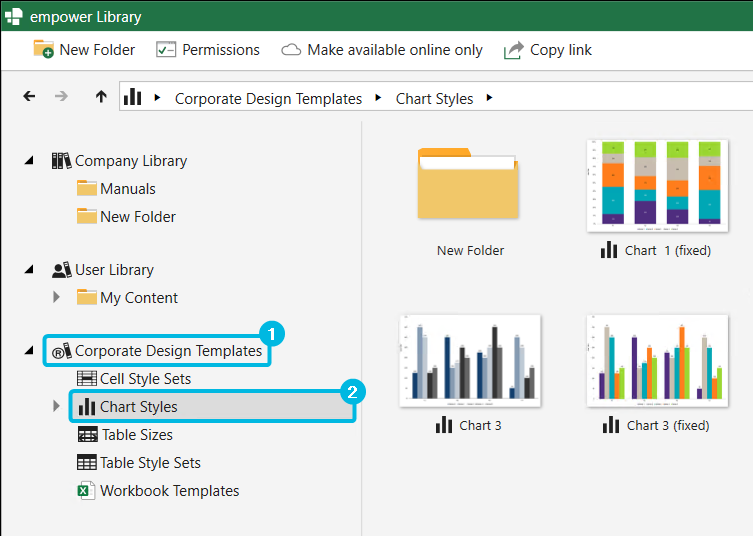Image resolution: width=753 pixels, height=536 pixels.
Task: Click the My Content folder icon
Action: click(x=87, y=297)
